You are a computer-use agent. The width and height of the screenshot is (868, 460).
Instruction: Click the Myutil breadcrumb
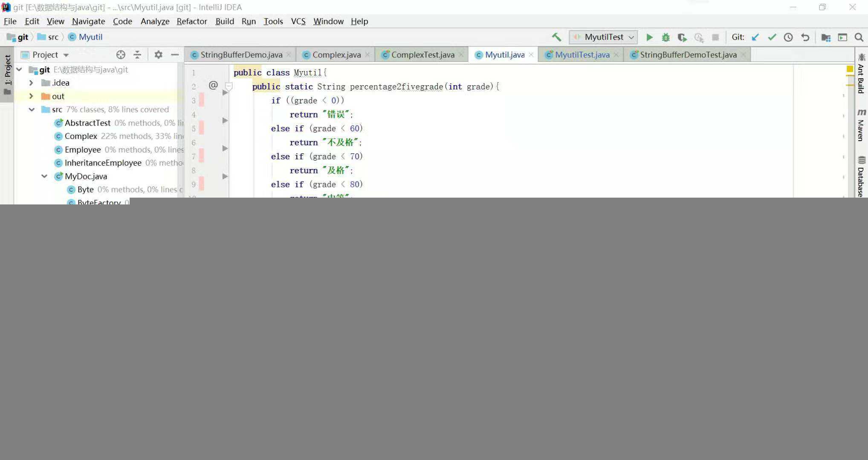[85, 37]
